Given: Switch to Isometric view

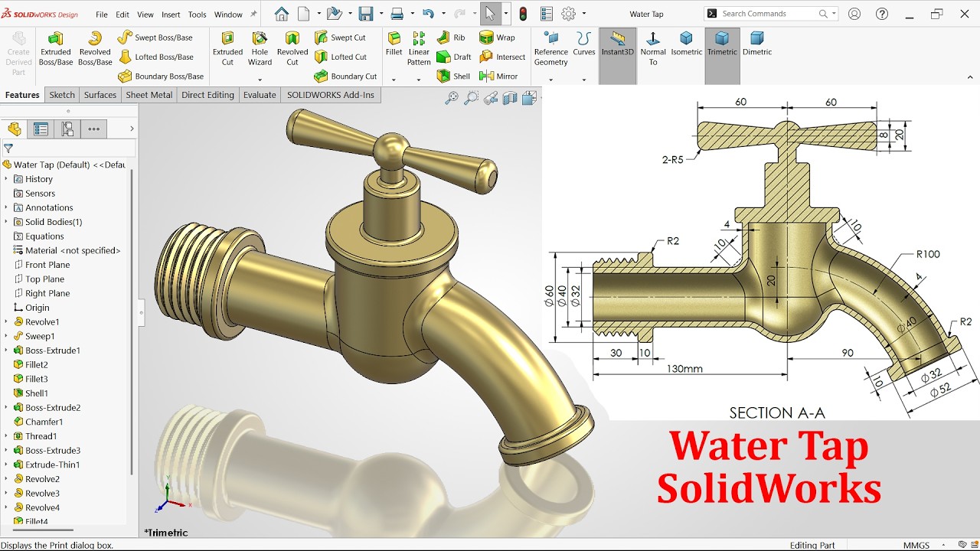Looking at the screenshot, I should coord(687,44).
